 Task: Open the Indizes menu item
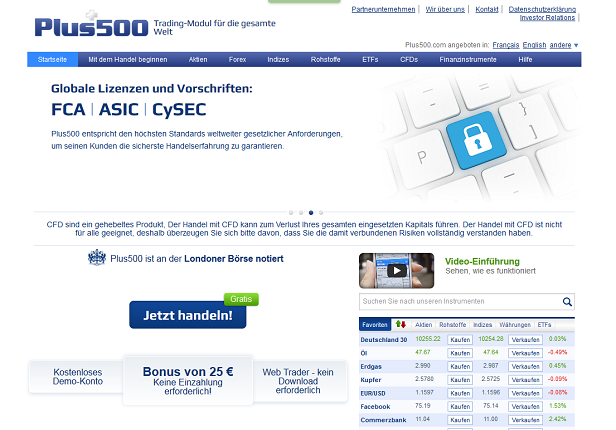(x=278, y=60)
